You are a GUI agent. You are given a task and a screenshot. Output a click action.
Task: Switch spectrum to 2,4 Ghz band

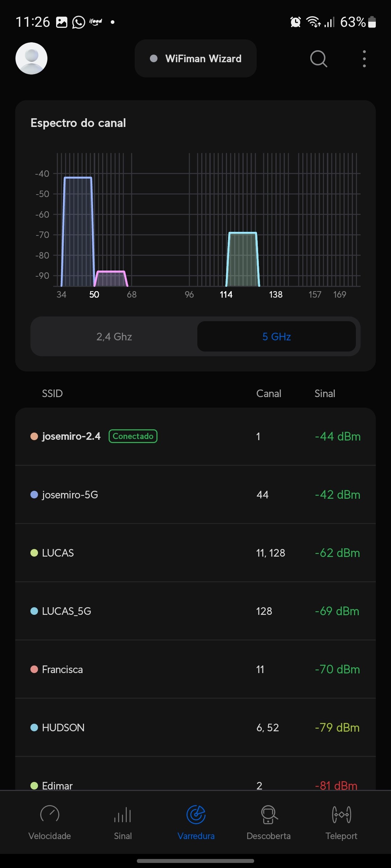pos(114,337)
